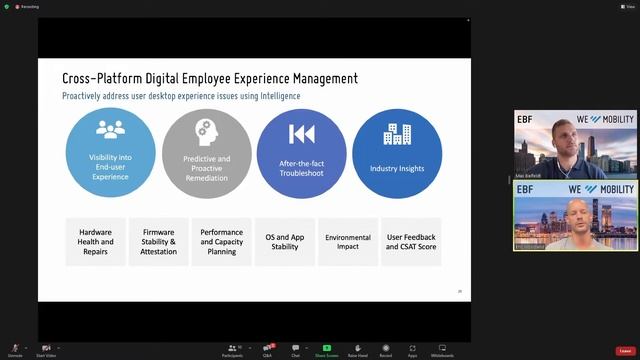Click OS and App Stability box
Screen dimensions: 640x360
[284, 242]
